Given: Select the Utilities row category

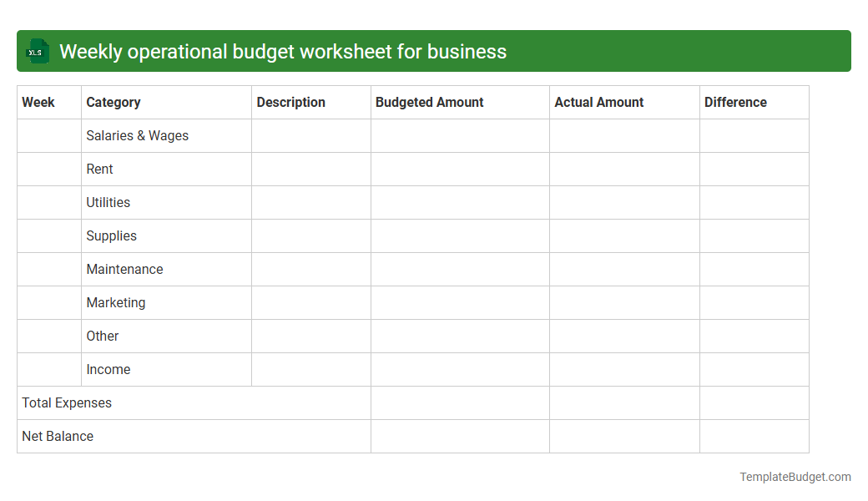Looking at the screenshot, I should point(108,202).
